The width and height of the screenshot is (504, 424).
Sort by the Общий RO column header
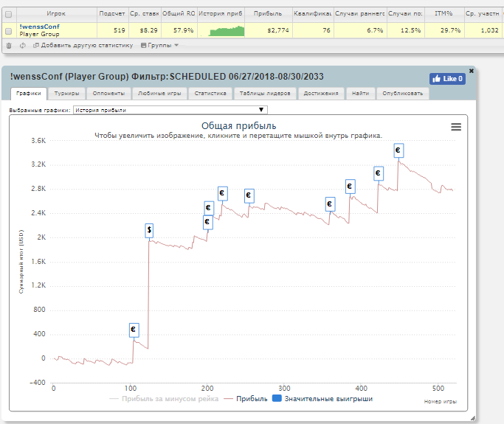pos(179,14)
